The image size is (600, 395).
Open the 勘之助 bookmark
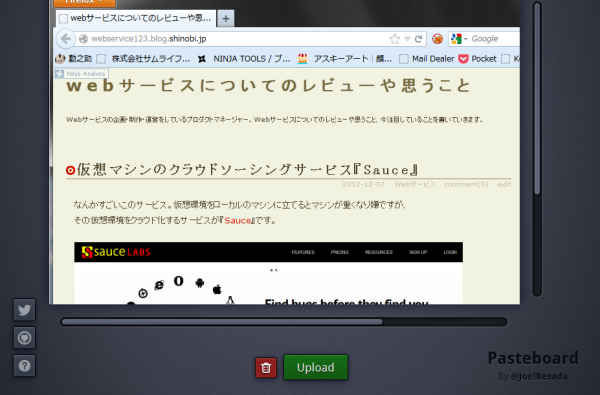coord(74,59)
